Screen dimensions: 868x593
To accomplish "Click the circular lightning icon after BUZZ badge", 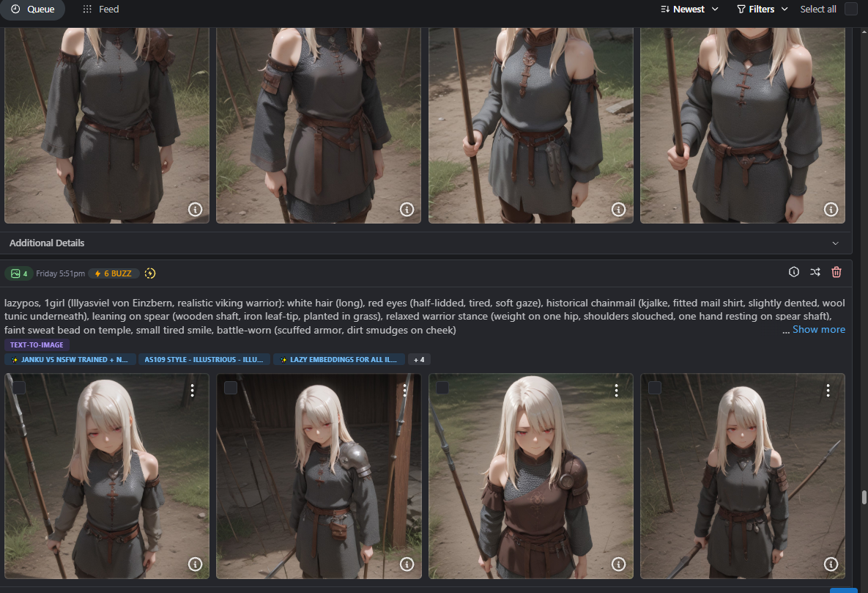I will 150,273.
